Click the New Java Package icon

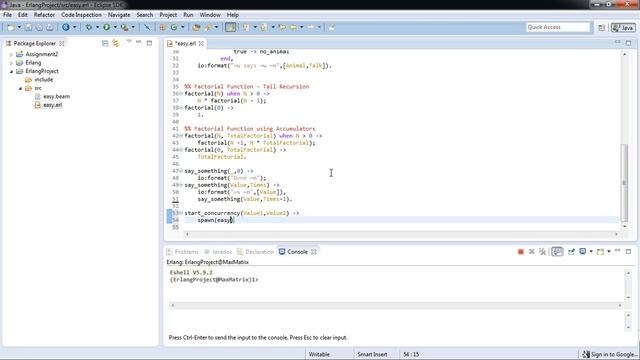(162, 27)
